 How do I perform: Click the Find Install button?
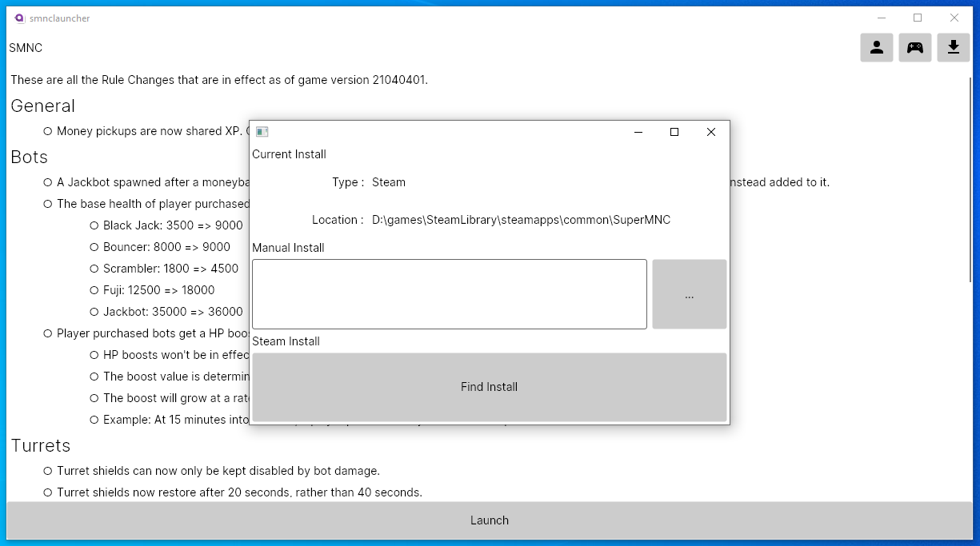click(490, 387)
